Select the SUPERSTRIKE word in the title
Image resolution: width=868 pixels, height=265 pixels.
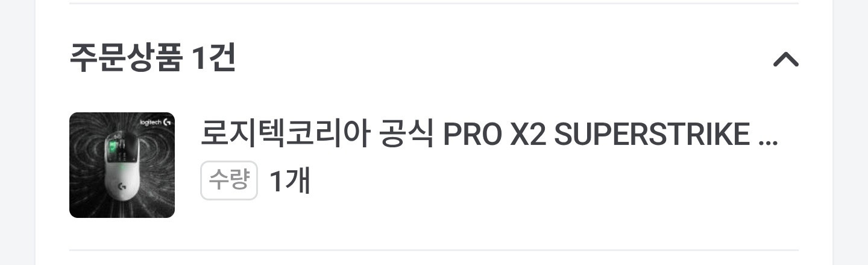click(x=652, y=136)
